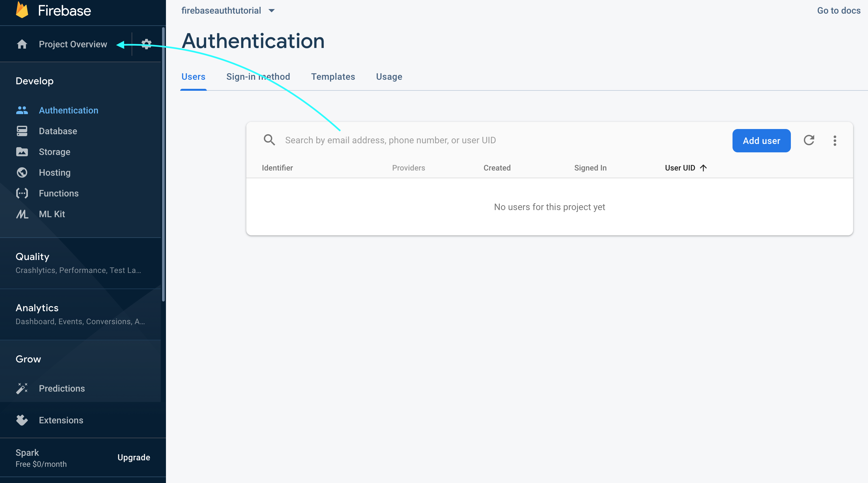Screen dimensions: 868x483
Task: Open the three-dot more options menu
Action: (x=835, y=141)
